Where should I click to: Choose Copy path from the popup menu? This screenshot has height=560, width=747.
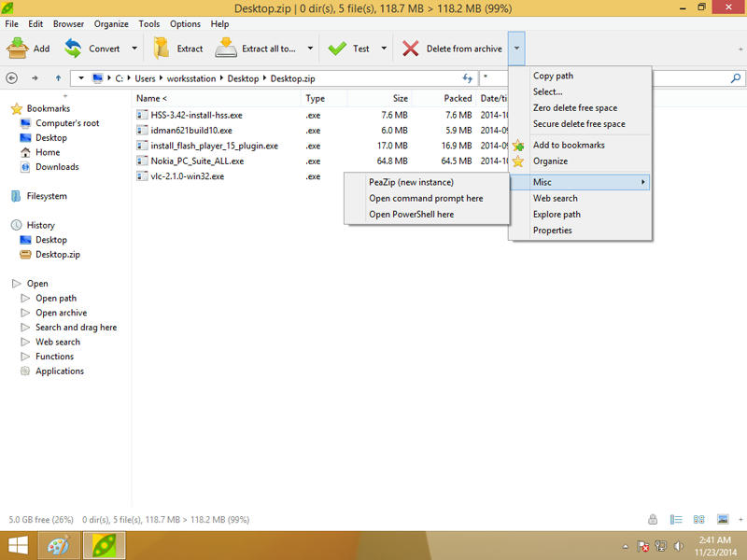pyautogui.click(x=580, y=76)
